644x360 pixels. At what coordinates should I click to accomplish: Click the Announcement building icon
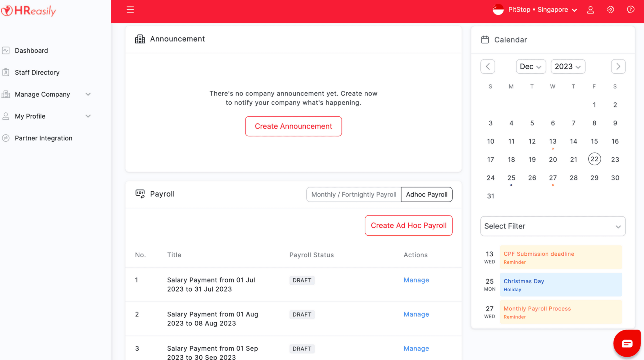pyautogui.click(x=140, y=39)
